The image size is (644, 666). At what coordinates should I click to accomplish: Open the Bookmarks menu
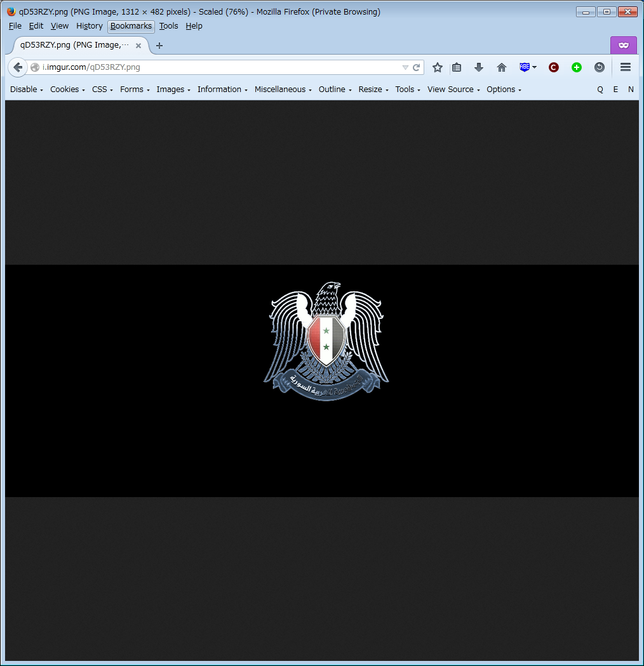point(131,26)
